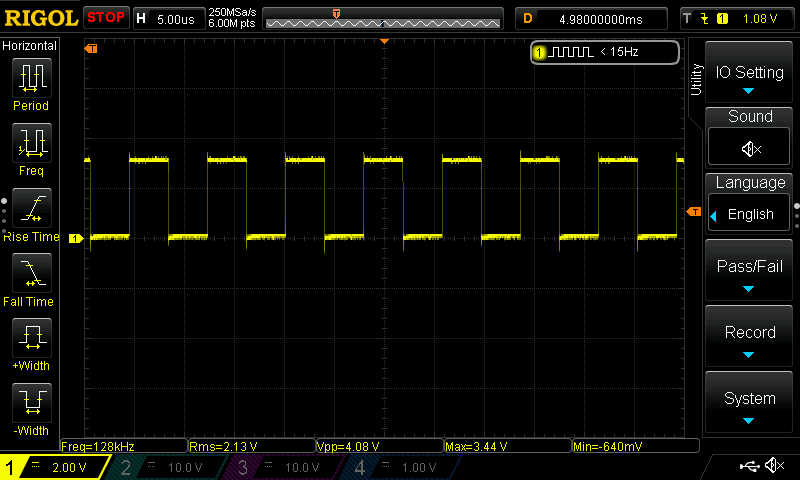
Task: Click the Horizontal menu title
Action: (x=30, y=46)
